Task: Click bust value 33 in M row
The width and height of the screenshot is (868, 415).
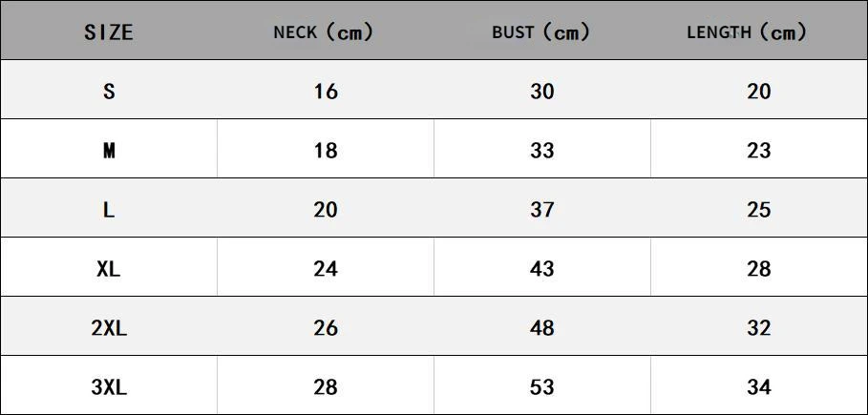Action: (x=542, y=151)
